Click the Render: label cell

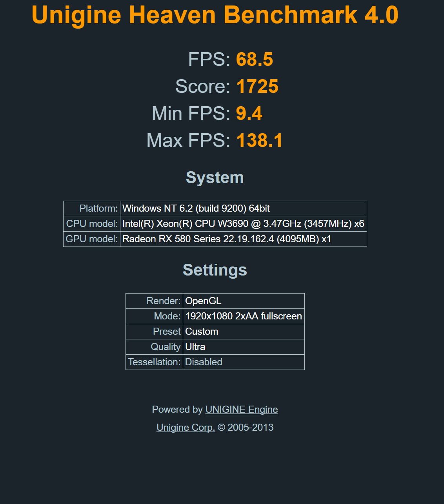(155, 301)
